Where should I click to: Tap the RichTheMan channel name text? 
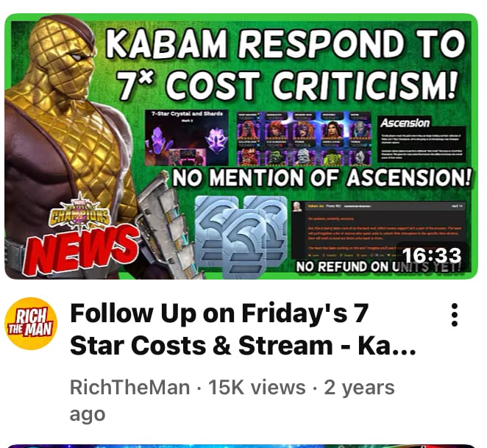click(129, 388)
